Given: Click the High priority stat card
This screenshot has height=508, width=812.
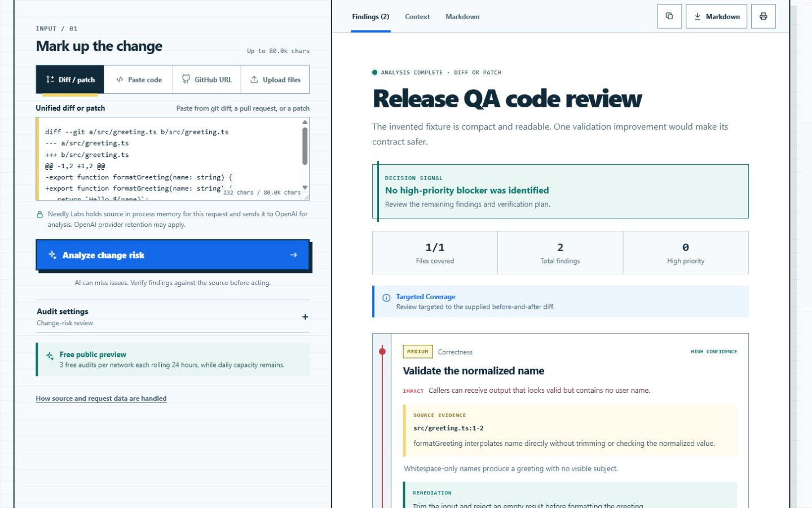Looking at the screenshot, I should pos(686,253).
